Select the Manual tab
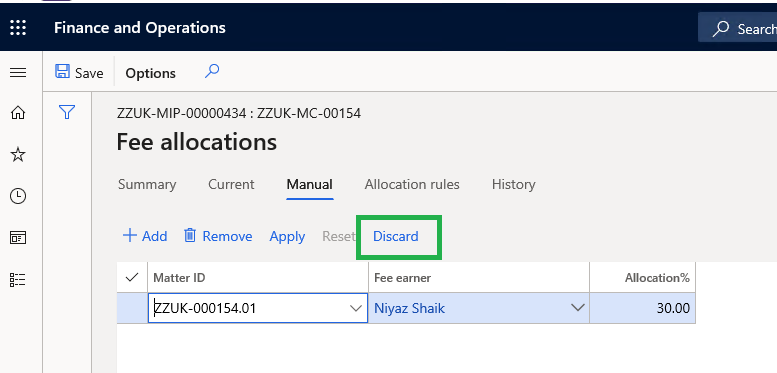The width and height of the screenshot is (777, 373). [309, 184]
